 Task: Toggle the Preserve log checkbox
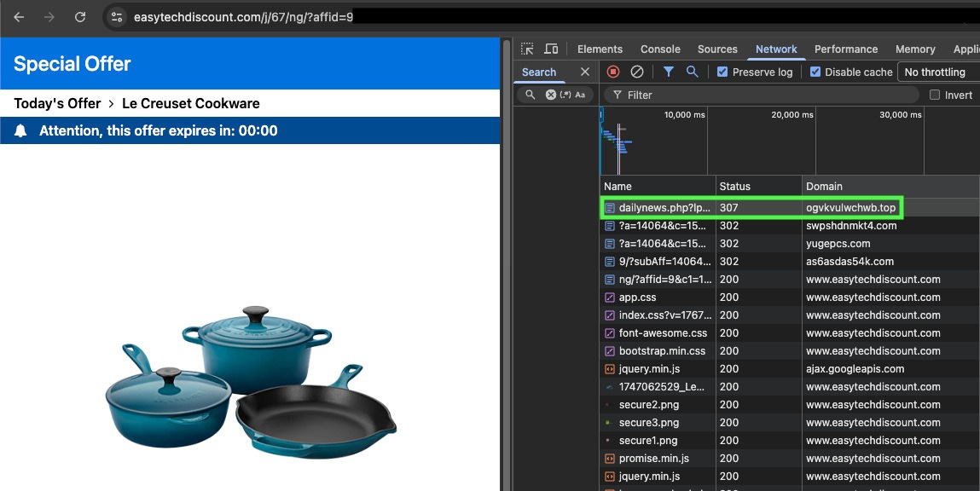point(722,72)
